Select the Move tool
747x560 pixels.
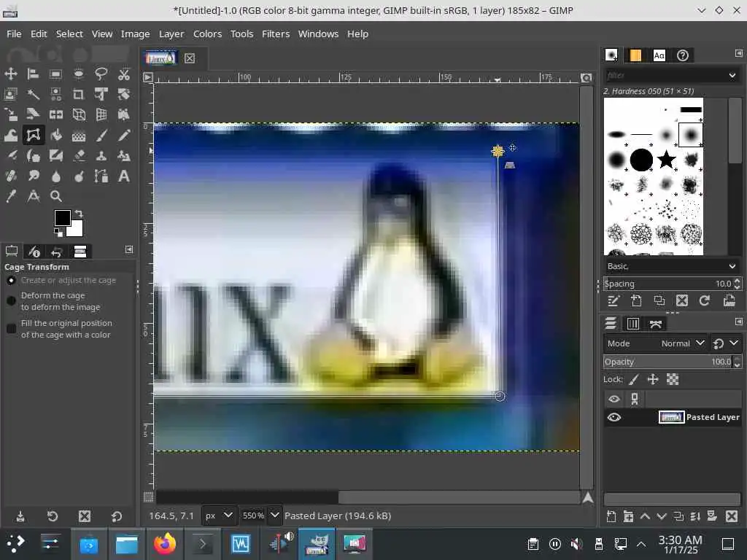pyautogui.click(x=10, y=74)
